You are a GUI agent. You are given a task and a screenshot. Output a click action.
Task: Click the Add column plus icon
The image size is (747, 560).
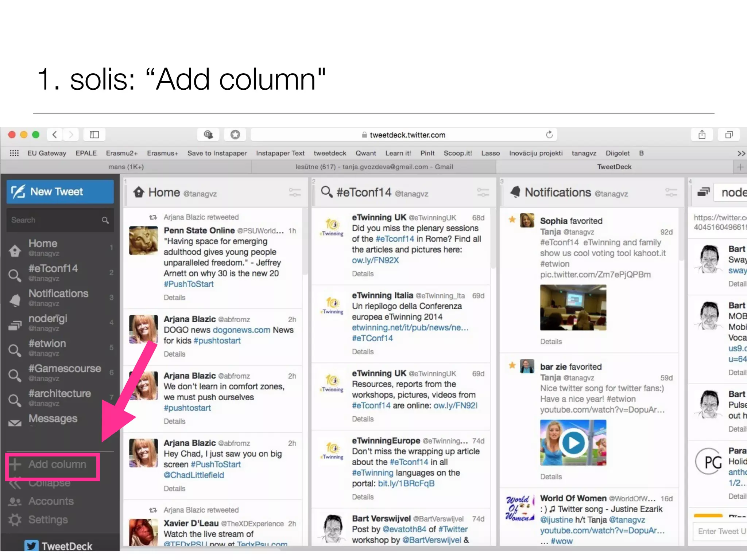[15, 464]
